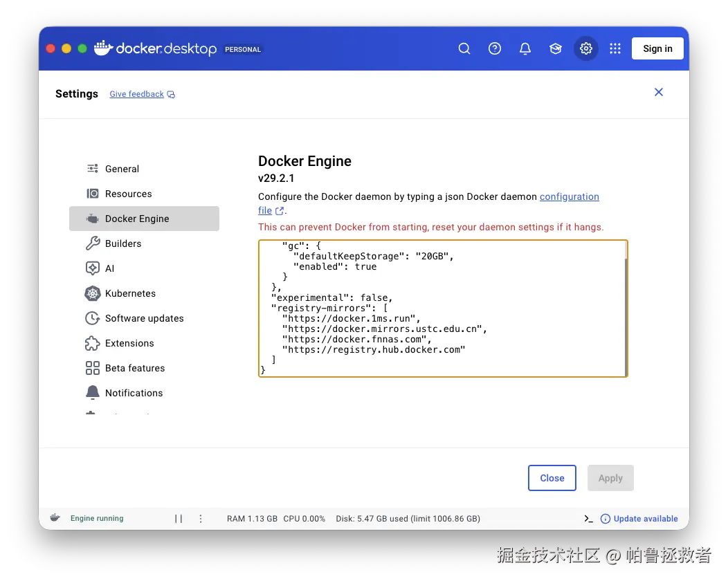728x581 pixels.
Task: Open General settings section
Action: 145,169
